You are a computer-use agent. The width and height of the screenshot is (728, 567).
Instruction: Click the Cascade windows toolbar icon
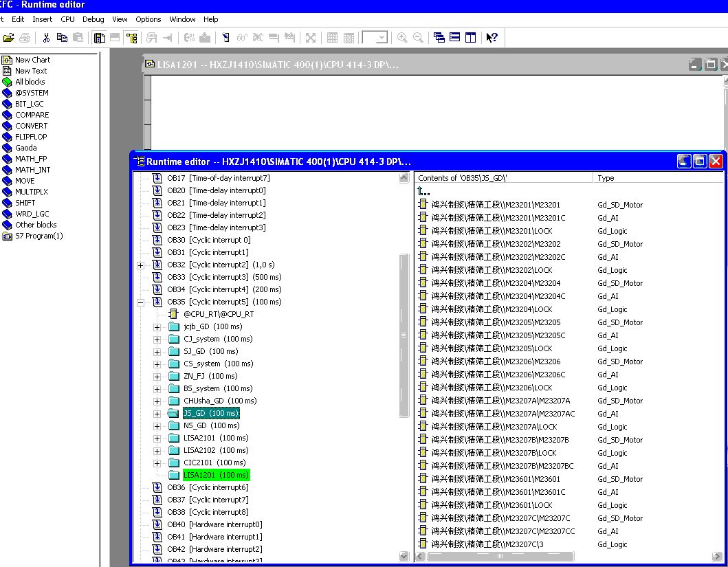click(439, 38)
